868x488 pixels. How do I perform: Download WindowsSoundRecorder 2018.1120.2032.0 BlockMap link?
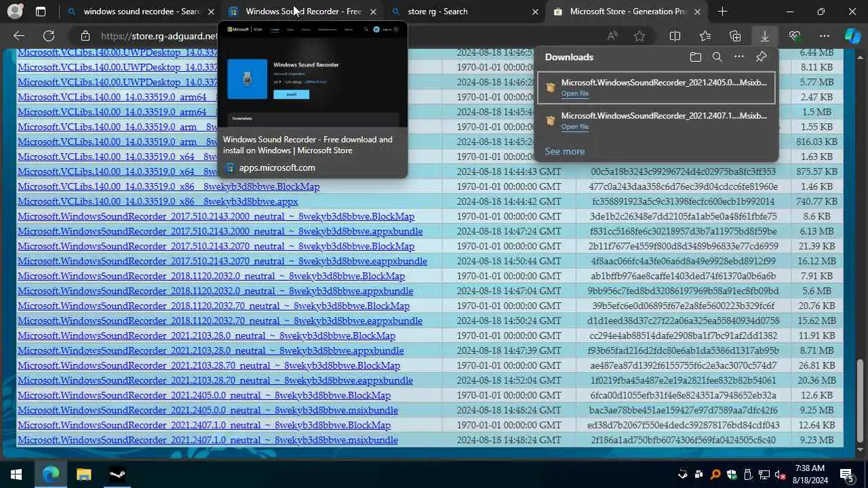point(211,276)
